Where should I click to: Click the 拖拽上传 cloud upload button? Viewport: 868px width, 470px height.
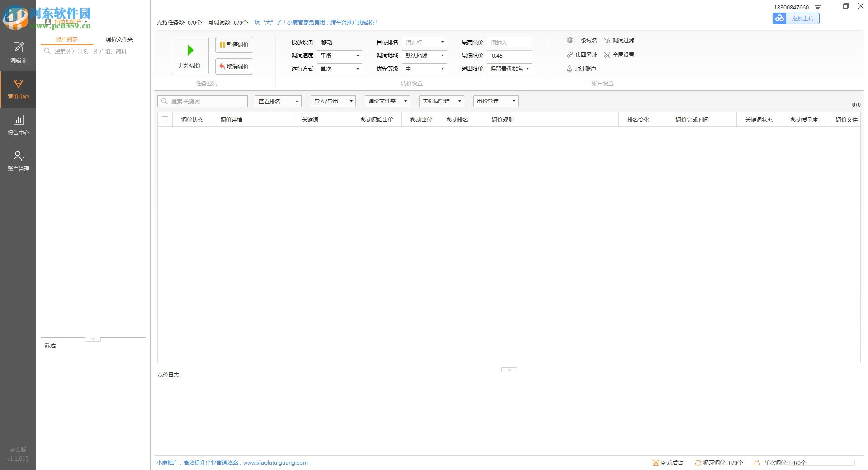coord(796,19)
